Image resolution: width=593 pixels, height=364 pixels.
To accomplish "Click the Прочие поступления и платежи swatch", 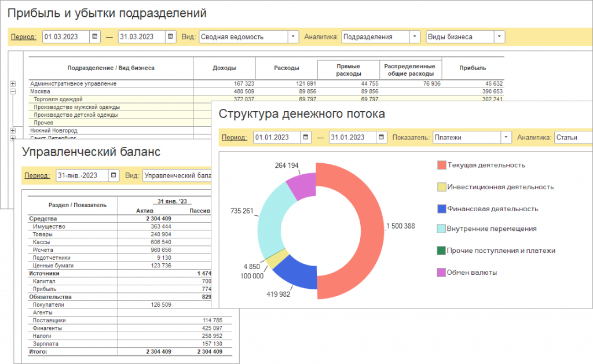I will 441,251.
